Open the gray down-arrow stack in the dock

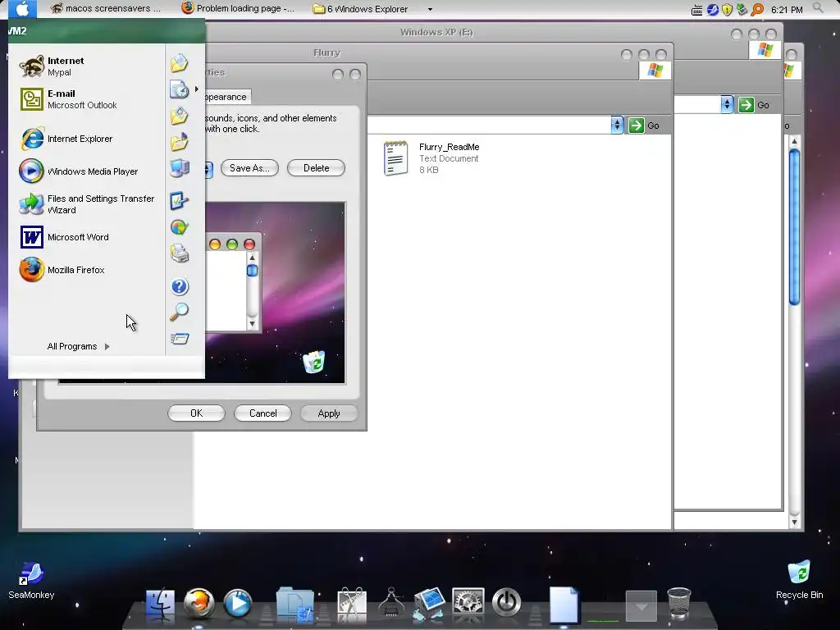click(641, 605)
